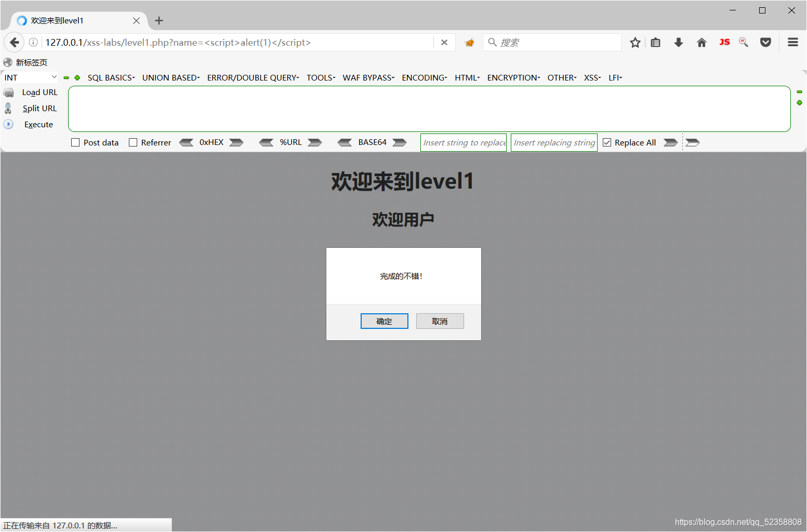Expand the ERROR/DOUBLE QUERY menu
This screenshot has height=532, width=807.
pos(253,78)
